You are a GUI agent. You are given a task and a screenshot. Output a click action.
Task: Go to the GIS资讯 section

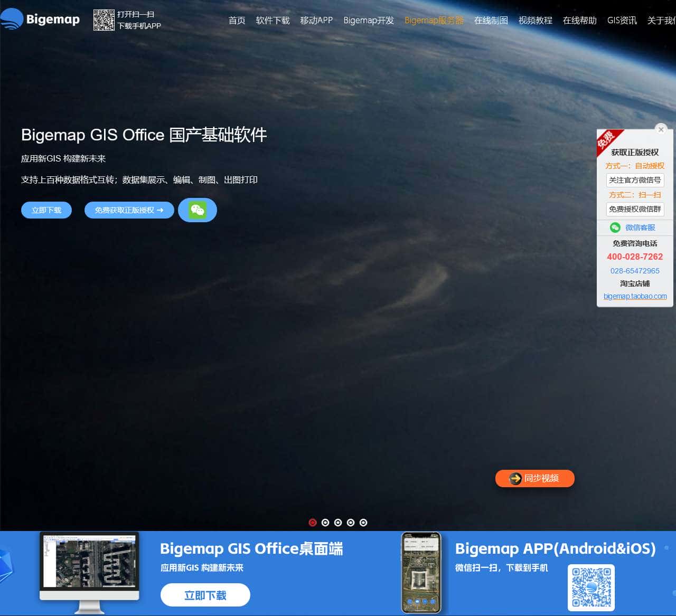622,20
